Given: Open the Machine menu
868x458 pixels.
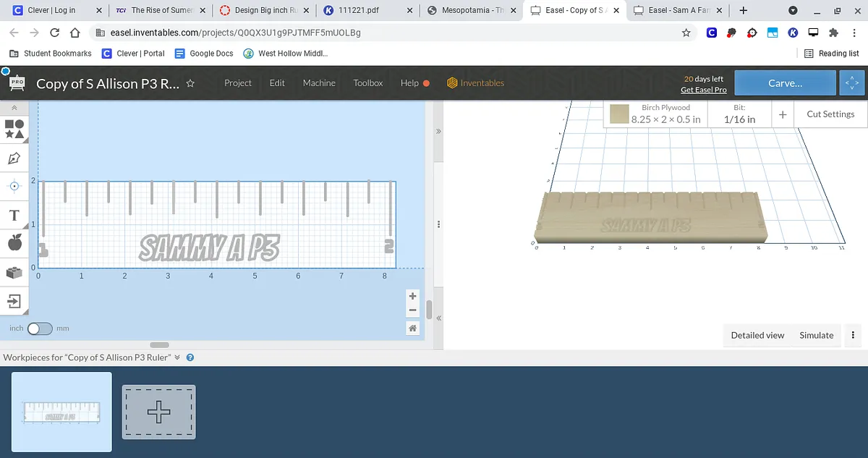Looking at the screenshot, I should coord(319,83).
